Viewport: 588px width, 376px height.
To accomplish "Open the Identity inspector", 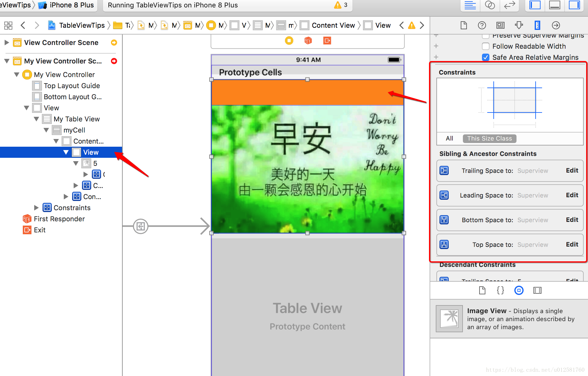I will [500, 25].
